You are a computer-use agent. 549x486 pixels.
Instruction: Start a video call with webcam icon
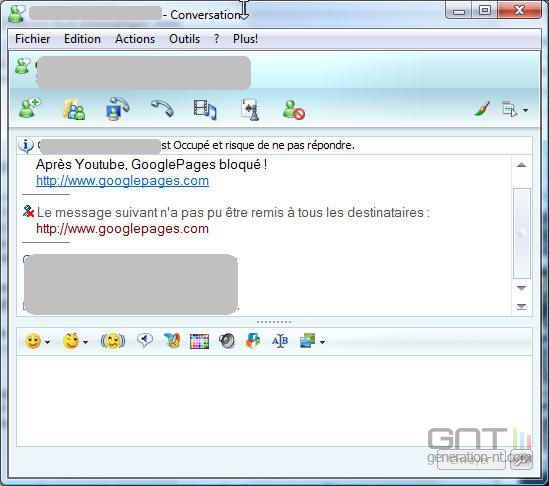117,109
